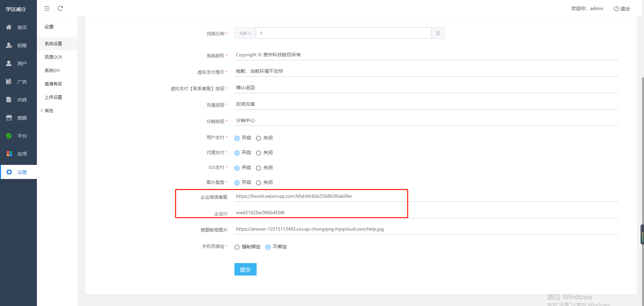The image size is (644, 306).
Task: Click the 用户 user icon
Action: [x=9, y=63]
